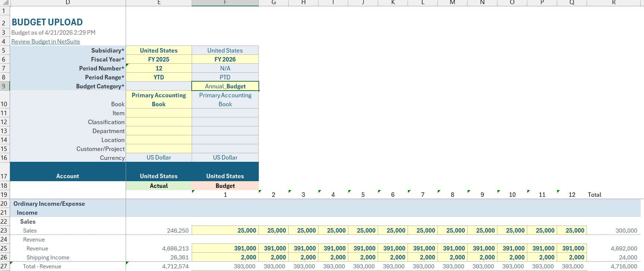Select the bold Primary Accounting Book cell
Screen dimensions: 644x271
159,100
